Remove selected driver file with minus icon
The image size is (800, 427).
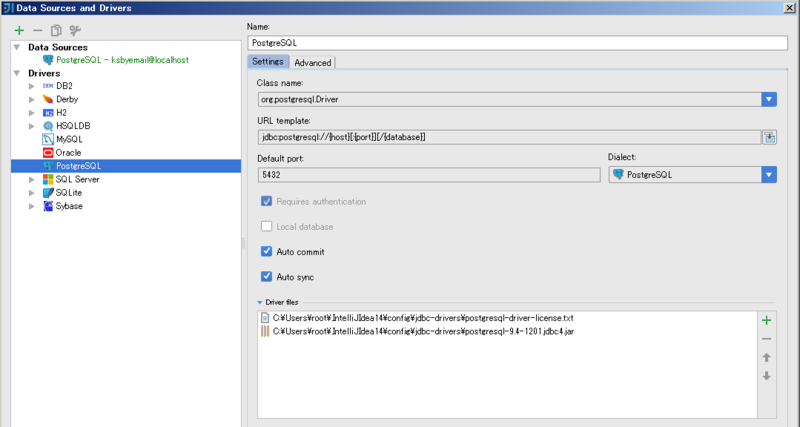[766, 339]
